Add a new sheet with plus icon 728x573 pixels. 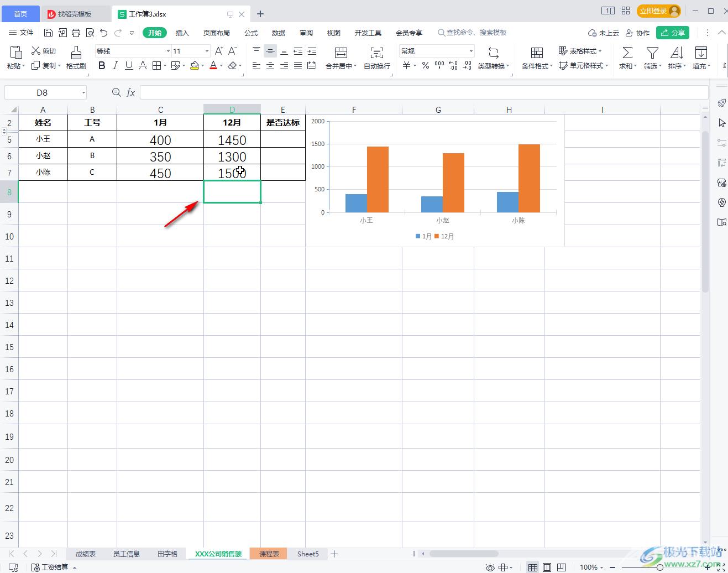334,554
